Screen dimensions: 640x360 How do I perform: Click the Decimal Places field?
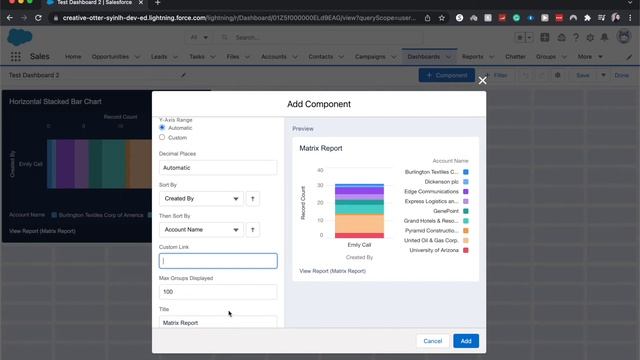[218, 168]
